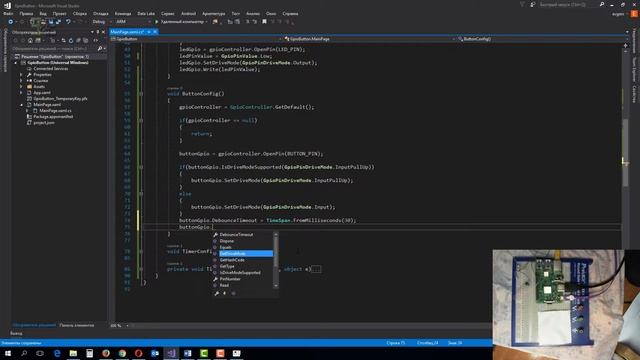The image size is (640, 360).
Task: Click IntelliSense list scrollbar down arrow
Action: click(x=276, y=286)
